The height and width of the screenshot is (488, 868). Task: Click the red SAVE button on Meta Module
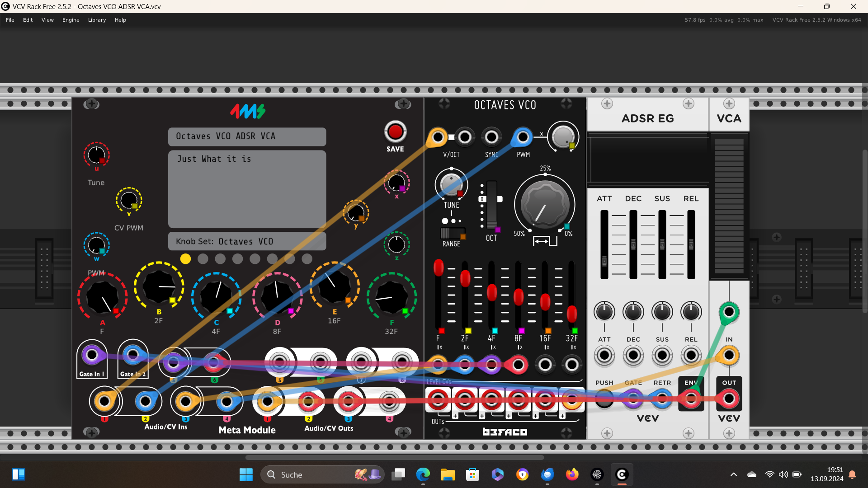pos(395,132)
